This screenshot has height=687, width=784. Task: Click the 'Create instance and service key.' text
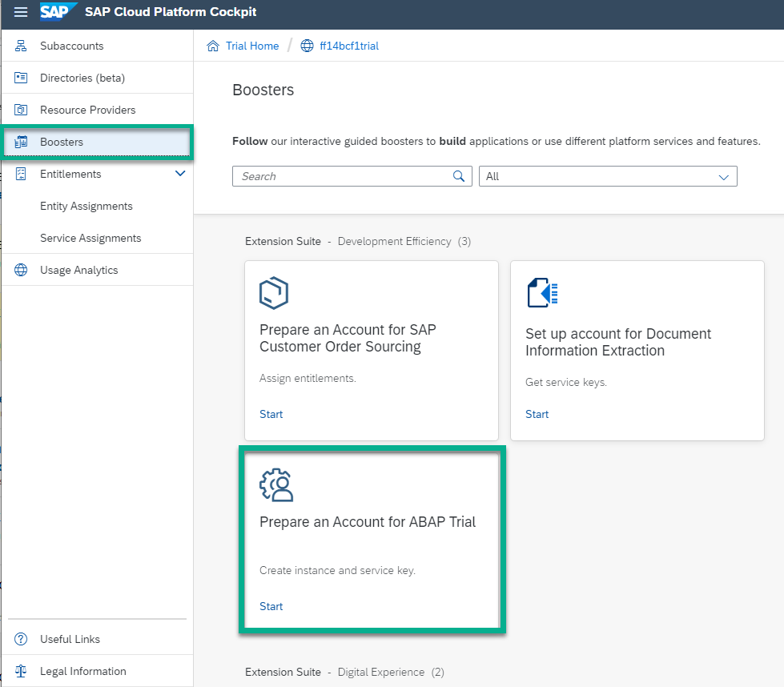point(337,571)
